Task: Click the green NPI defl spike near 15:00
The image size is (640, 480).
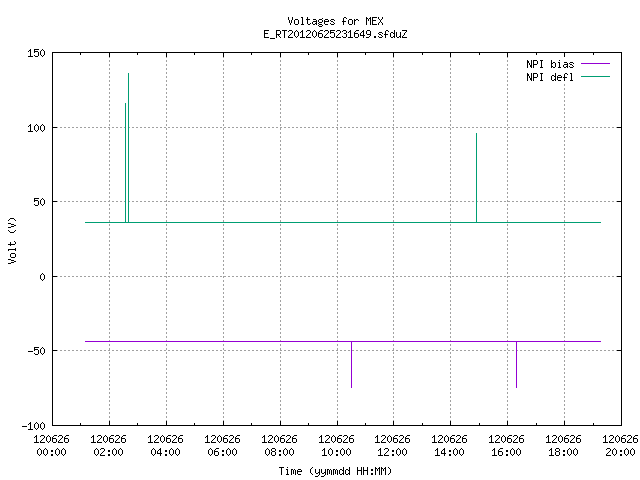Action: [x=476, y=178]
